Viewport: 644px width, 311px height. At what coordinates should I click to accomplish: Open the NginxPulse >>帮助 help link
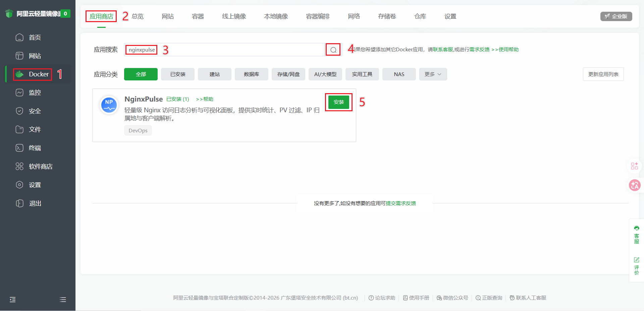point(205,99)
